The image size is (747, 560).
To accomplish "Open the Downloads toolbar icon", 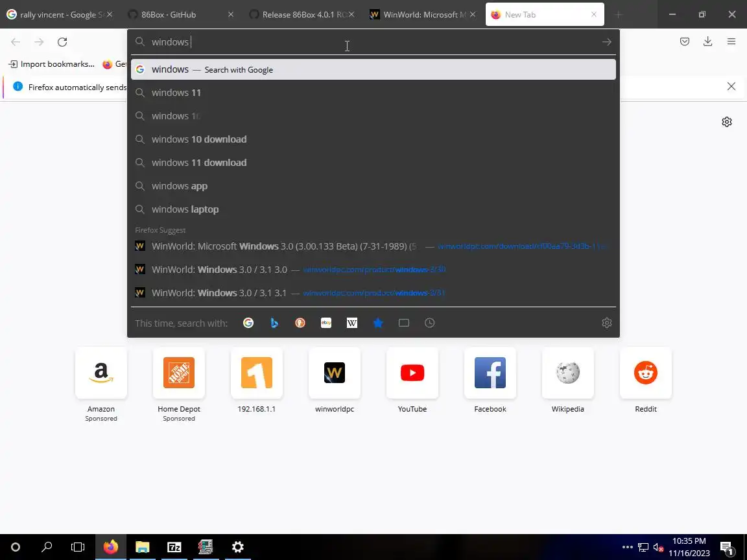I will (x=708, y=41).
